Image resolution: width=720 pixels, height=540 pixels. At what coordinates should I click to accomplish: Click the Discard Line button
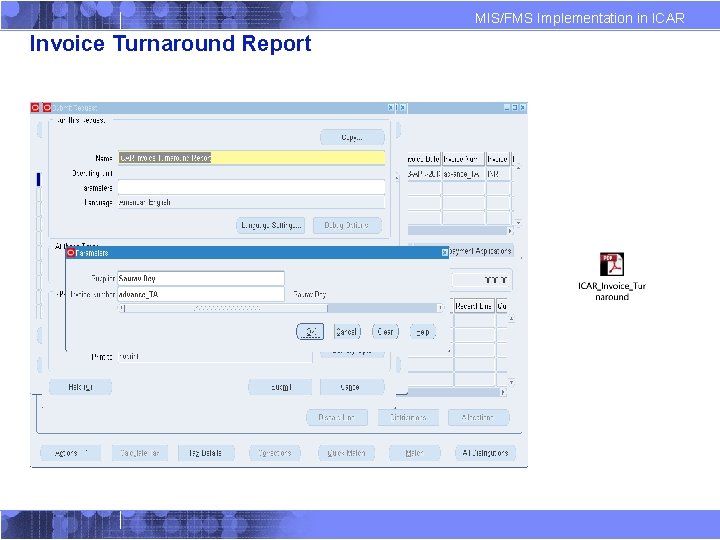pos(337,417)
